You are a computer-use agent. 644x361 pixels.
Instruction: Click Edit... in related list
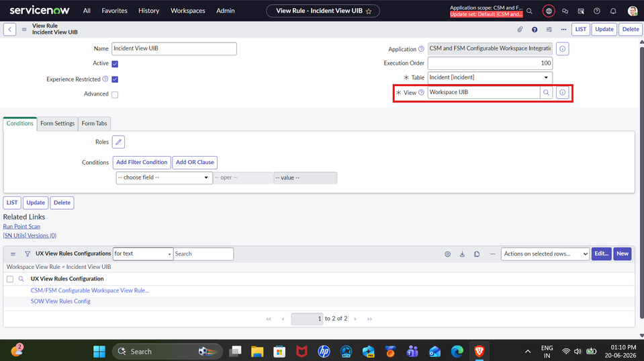601,253
